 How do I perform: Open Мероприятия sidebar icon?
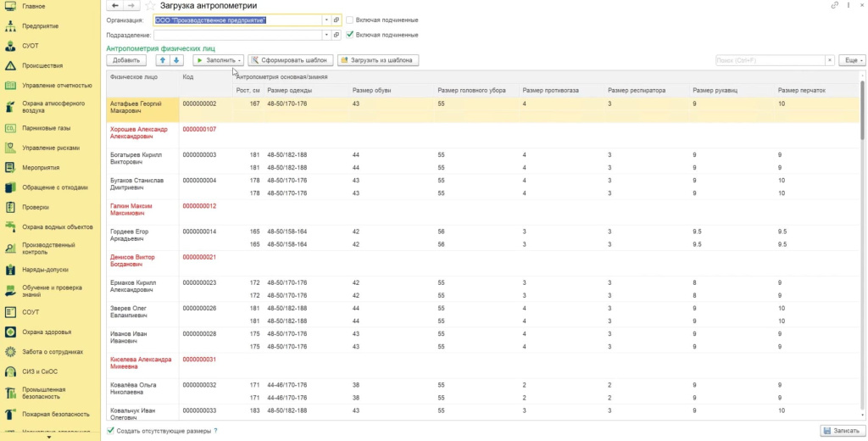pos(10,167)
